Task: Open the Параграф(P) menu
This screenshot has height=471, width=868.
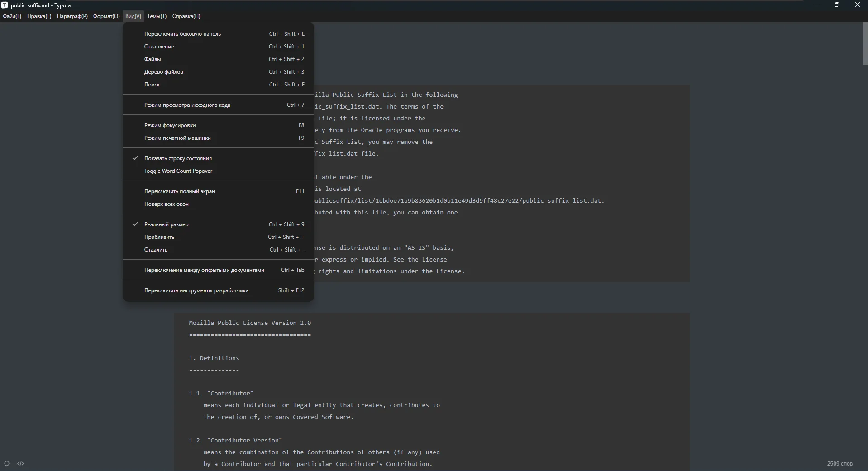Action: 72,16
